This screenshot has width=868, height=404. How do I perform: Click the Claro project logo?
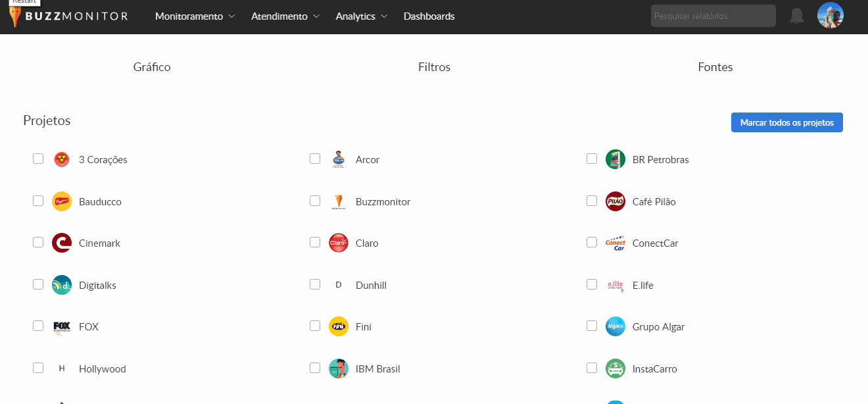(x=338, y=243)
